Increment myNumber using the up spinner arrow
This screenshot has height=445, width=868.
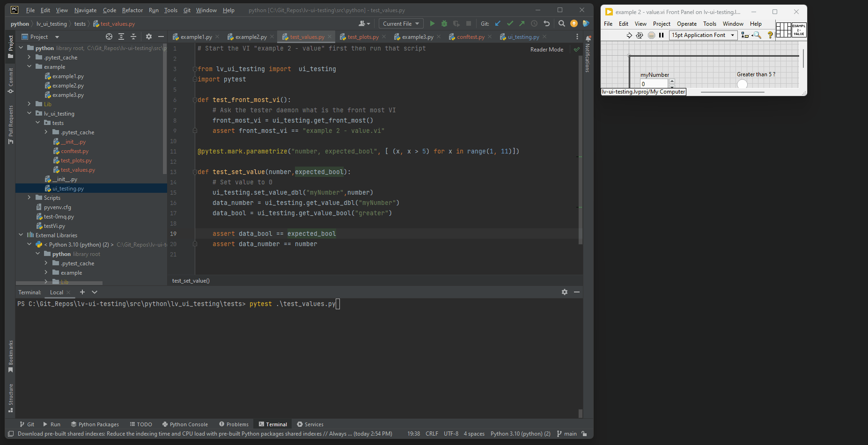coord(672,80)
